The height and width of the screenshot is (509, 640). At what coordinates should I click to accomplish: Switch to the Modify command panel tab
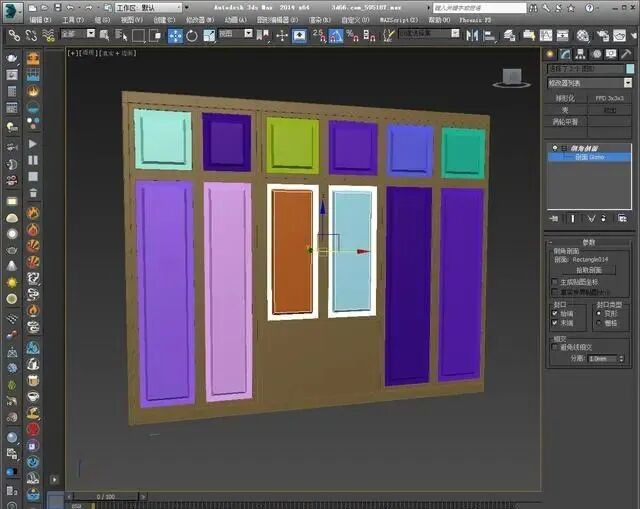click(565, 54)
